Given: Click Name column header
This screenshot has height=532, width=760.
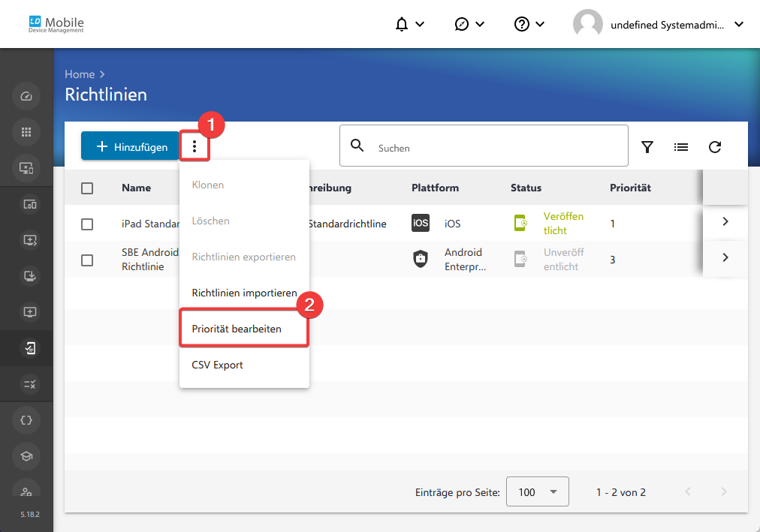Looking at the screenshot, I should click(136, 188).
